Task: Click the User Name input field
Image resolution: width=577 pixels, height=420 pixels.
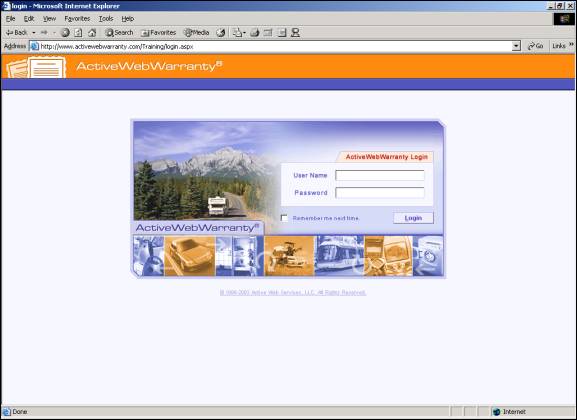Action: pos(380,176)
